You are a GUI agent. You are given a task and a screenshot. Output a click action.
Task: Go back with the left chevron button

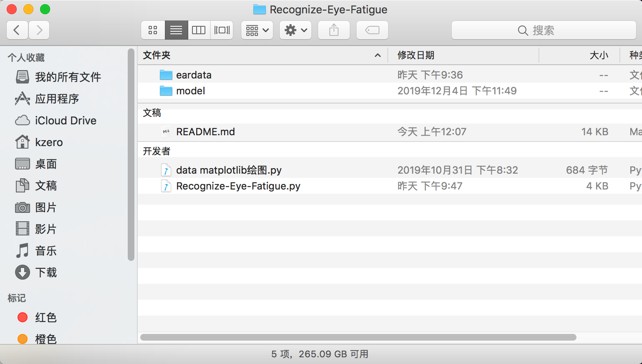(17, 30)
